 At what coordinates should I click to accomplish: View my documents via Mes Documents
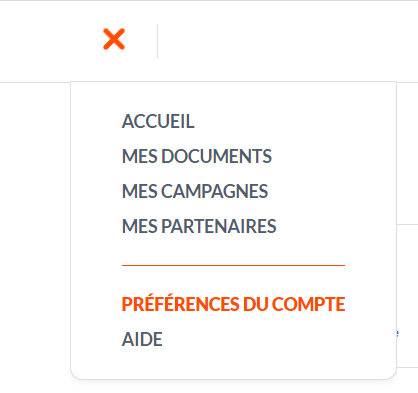coord(197,156)
